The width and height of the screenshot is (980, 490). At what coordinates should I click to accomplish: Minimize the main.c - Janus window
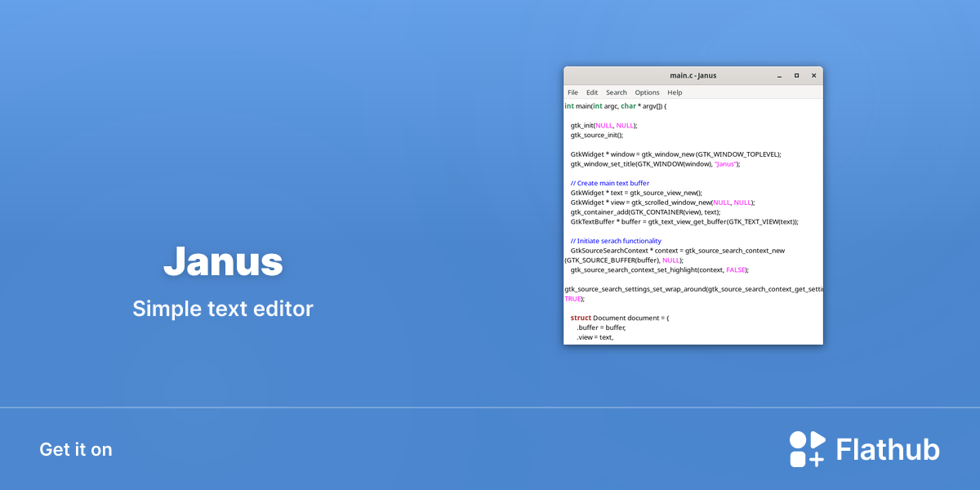click(x=779, y=75)
